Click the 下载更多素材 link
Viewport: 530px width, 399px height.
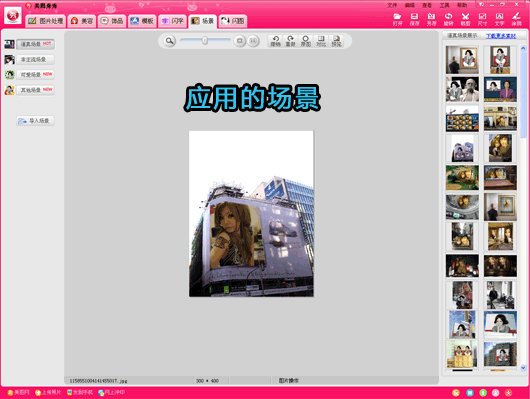click(x=501, y=36)
